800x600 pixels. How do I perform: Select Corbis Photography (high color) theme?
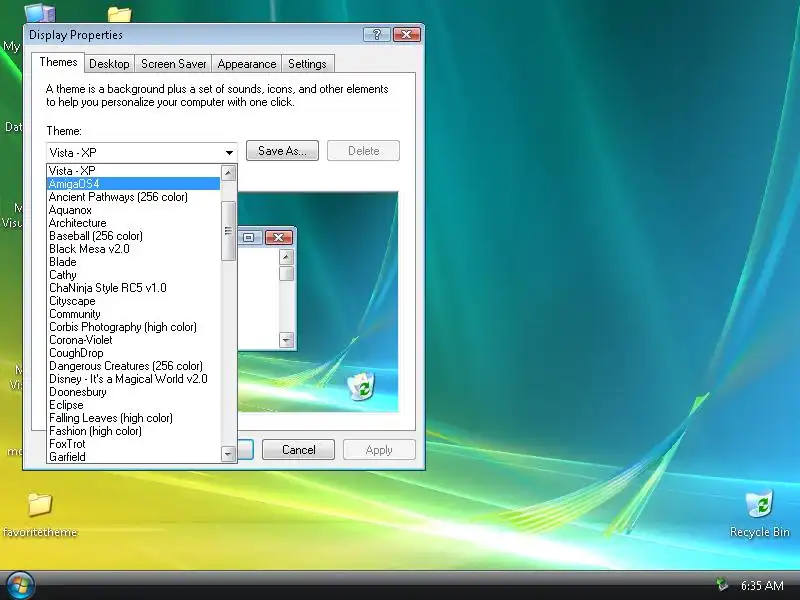pos(134,327)
